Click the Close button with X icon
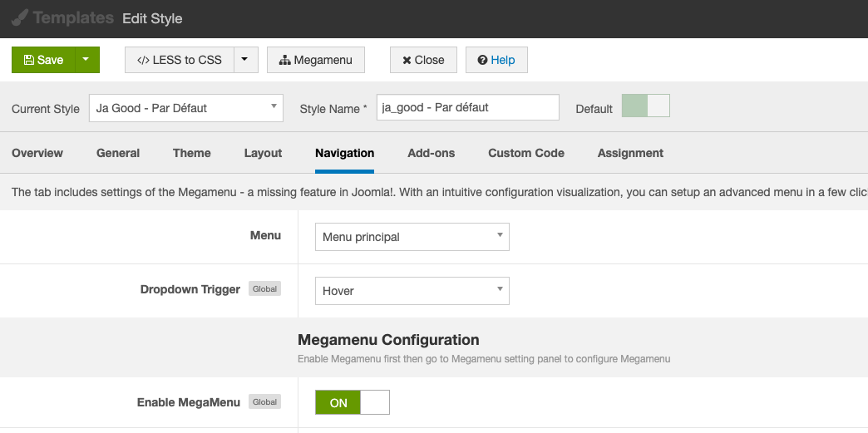Image resolution: width=868 pixels, height=433 pixels. tap(423, 60)
